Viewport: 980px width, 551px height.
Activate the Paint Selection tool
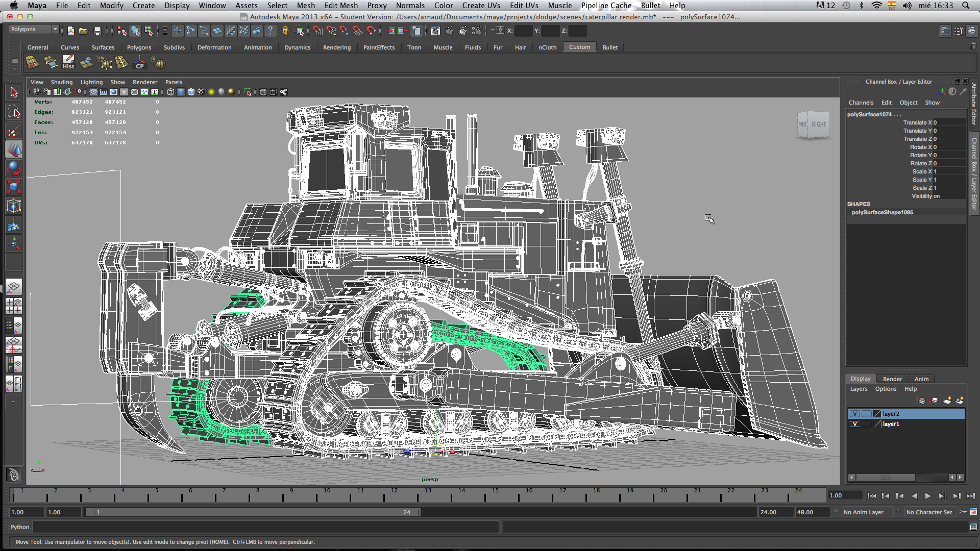coord(14,131)
